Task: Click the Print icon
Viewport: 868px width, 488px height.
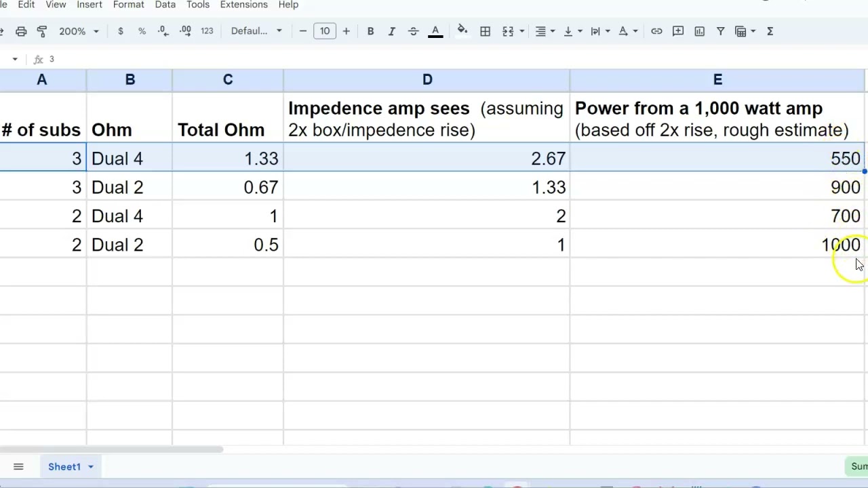Action: [x=21, y=31]
